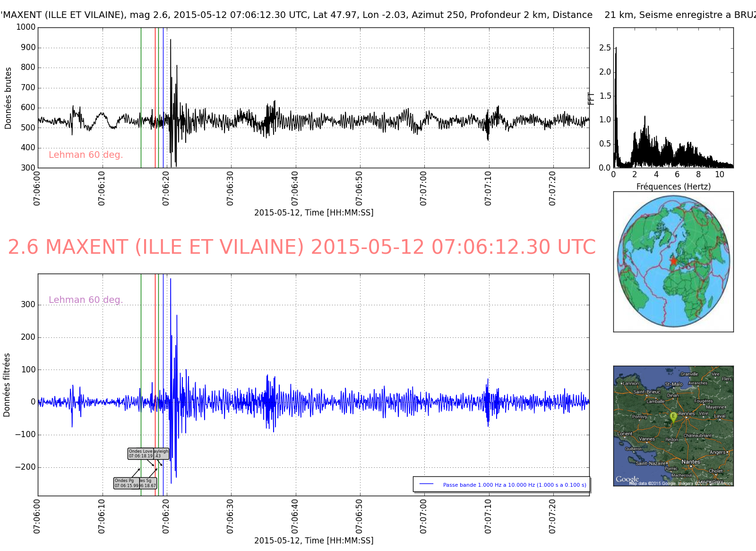Click the Ondes Love annotation box

coord(140,454)
